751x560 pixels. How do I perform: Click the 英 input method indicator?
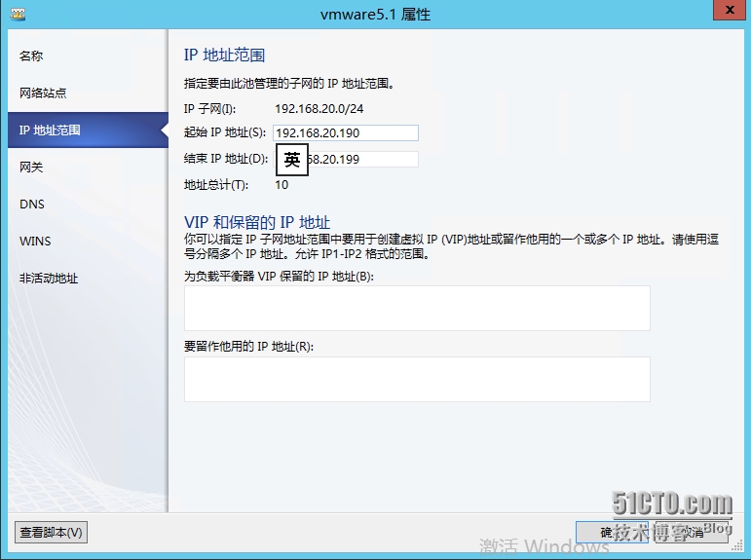291,160
